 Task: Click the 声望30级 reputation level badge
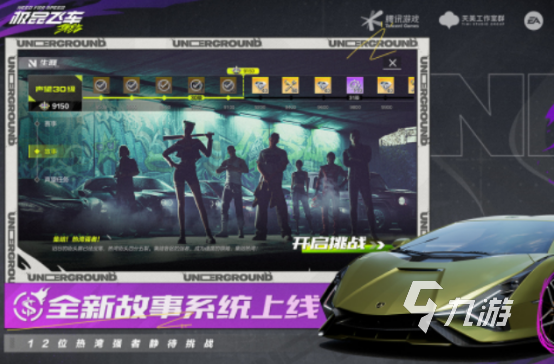click(55, 89)
